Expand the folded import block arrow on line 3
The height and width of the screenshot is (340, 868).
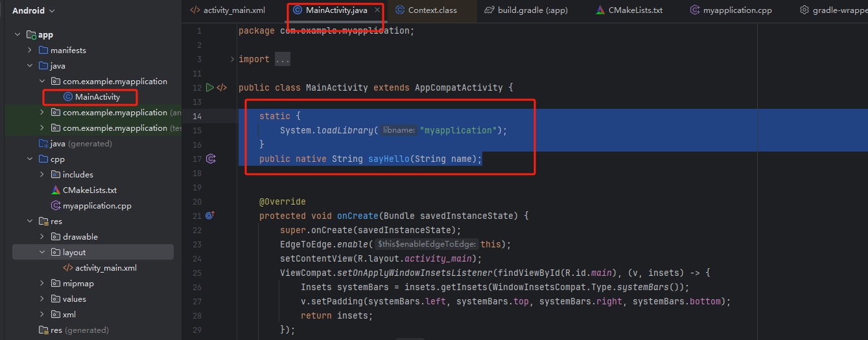(233, 59)
